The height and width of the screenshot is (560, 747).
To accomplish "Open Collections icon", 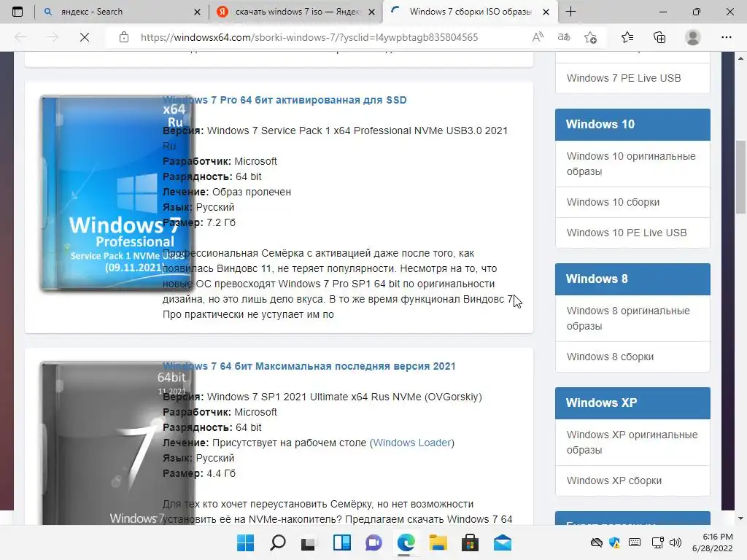I will [659, 37].
